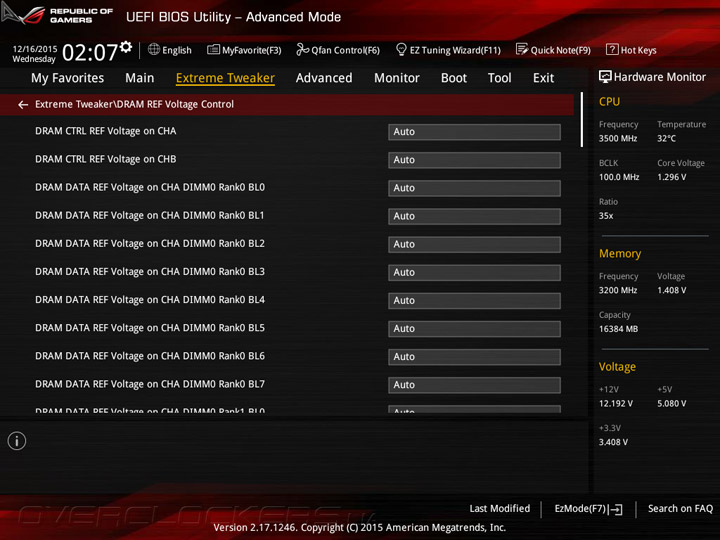Image resolution: width=720 pixels, height=540 pixels.
Task: Open the settings gear next to the clock
Action: 126,47
